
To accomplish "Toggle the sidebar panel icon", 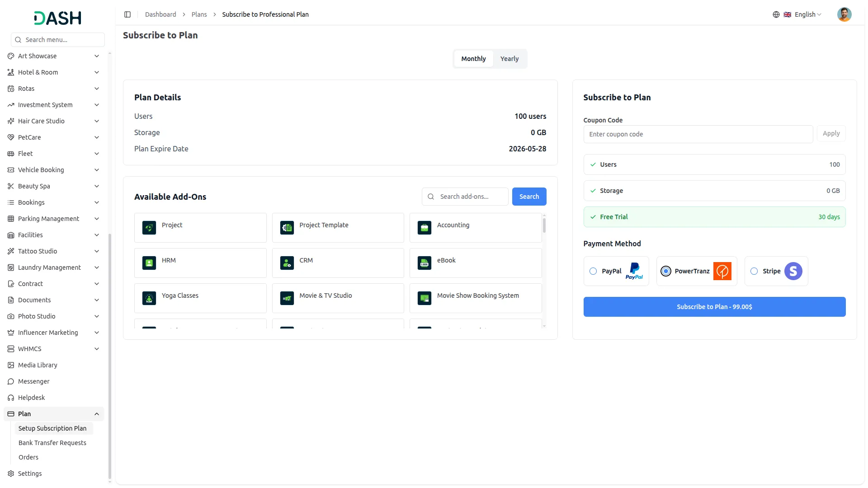I will click(127, 14).
